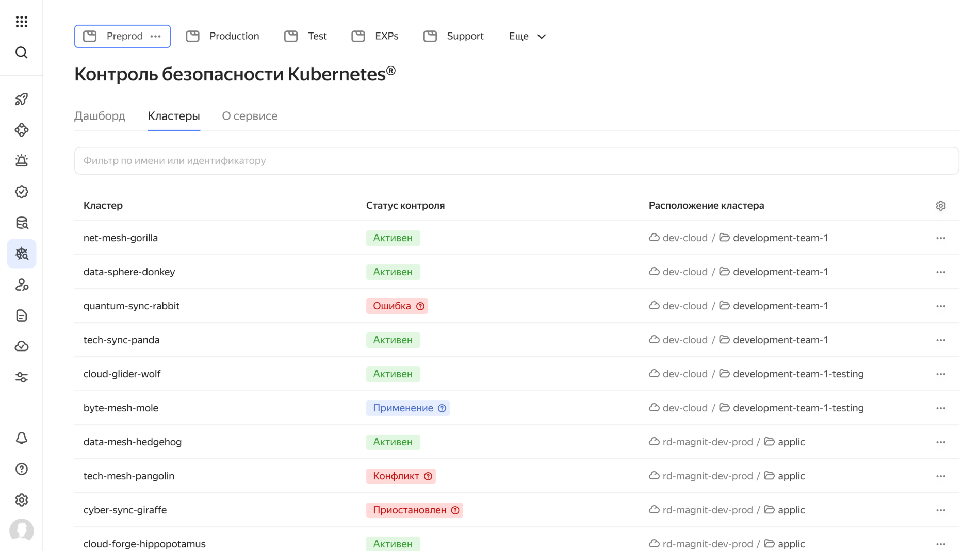
Task: Open table column settings gear icon
Action: [940, 206]
